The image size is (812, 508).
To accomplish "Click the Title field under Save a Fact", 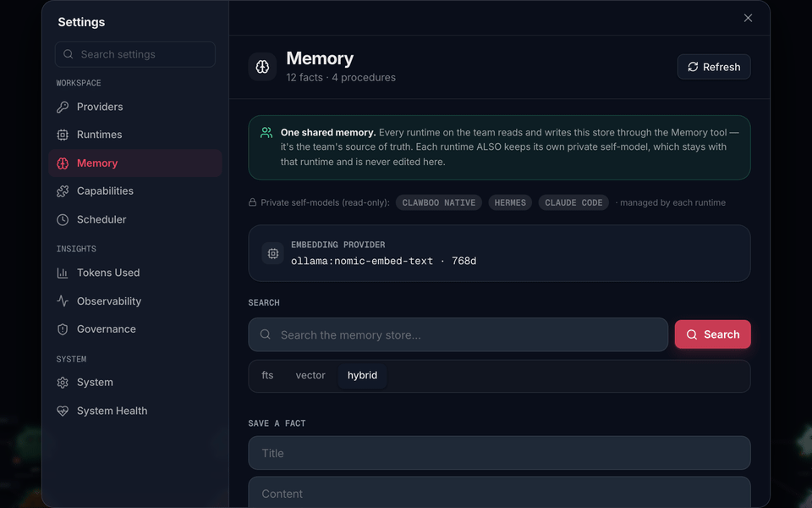I will pos(499,453).
